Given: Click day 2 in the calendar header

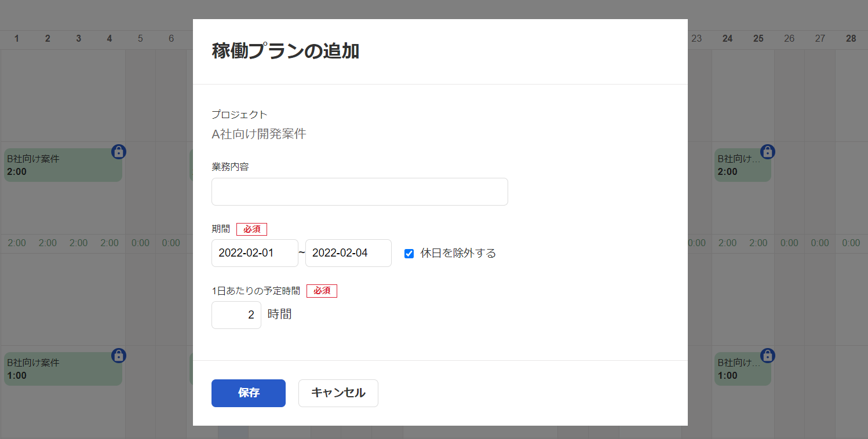Looking at the screenshot, I should [48, 39].
